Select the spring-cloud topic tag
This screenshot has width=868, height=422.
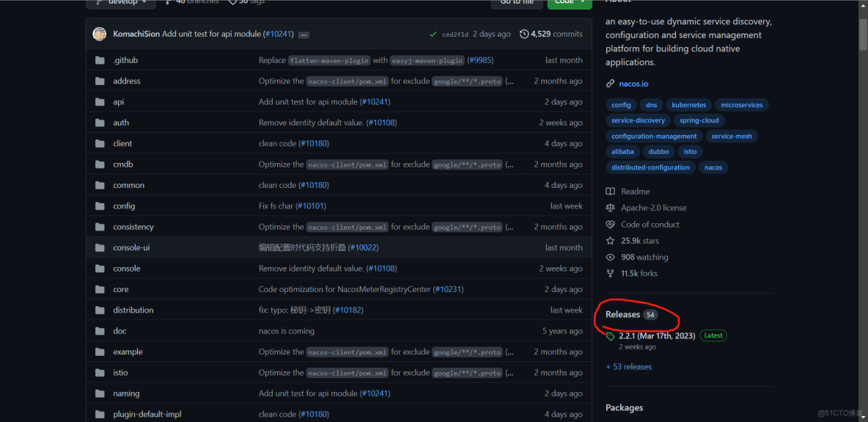(699, 120)
